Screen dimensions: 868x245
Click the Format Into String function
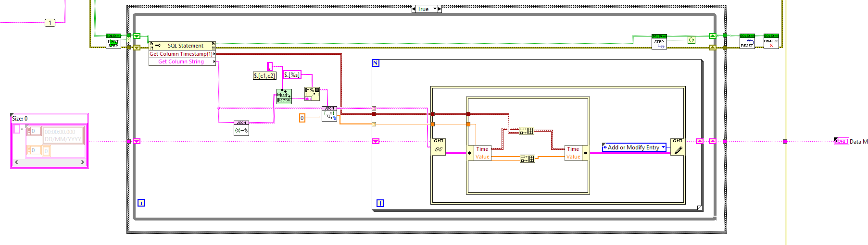(312, 94)
